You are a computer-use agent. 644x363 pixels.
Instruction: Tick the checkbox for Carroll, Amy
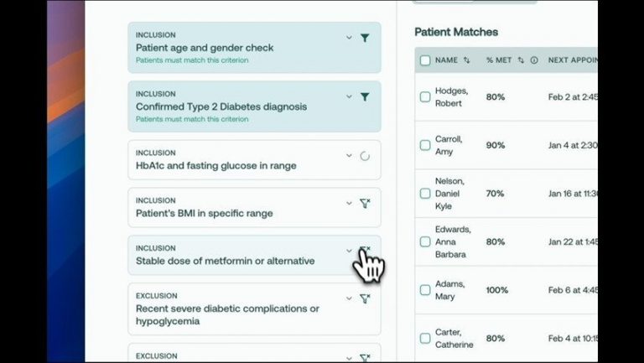pyautogui.click(x=425, y=145)
